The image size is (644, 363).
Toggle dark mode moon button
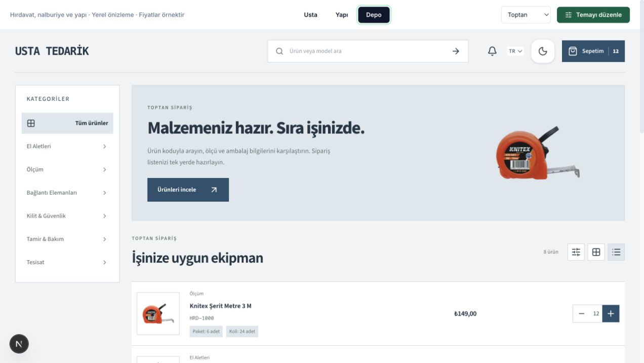click(543, 51)
